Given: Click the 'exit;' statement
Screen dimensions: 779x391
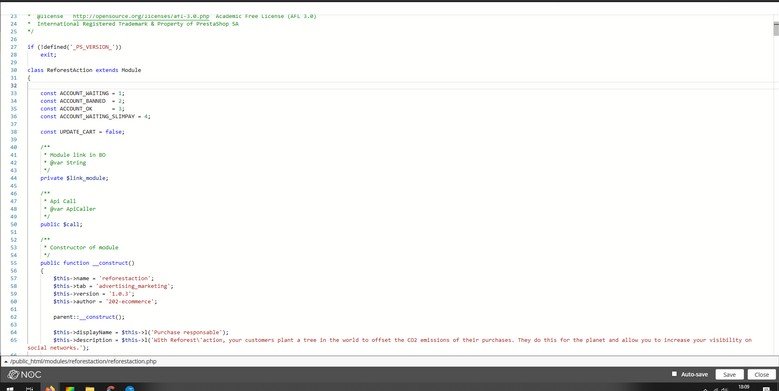Looking at the screenshot, I should (x=48, y=55).
